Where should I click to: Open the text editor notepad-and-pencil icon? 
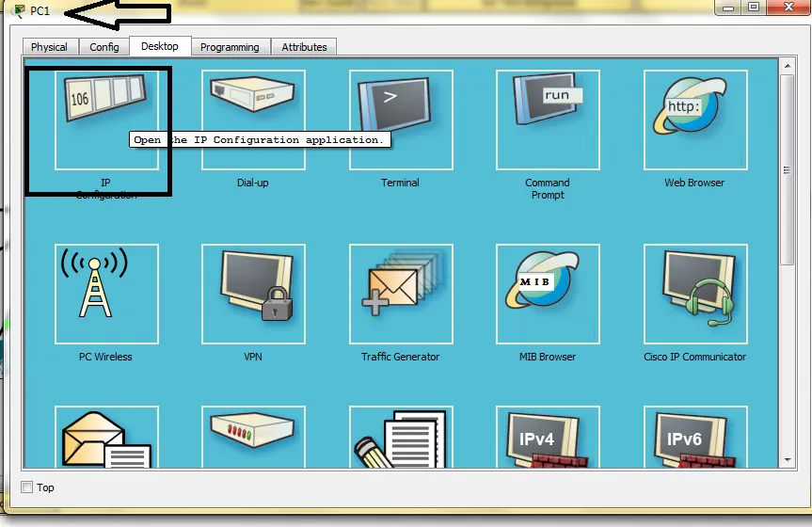tap(401, 437)
